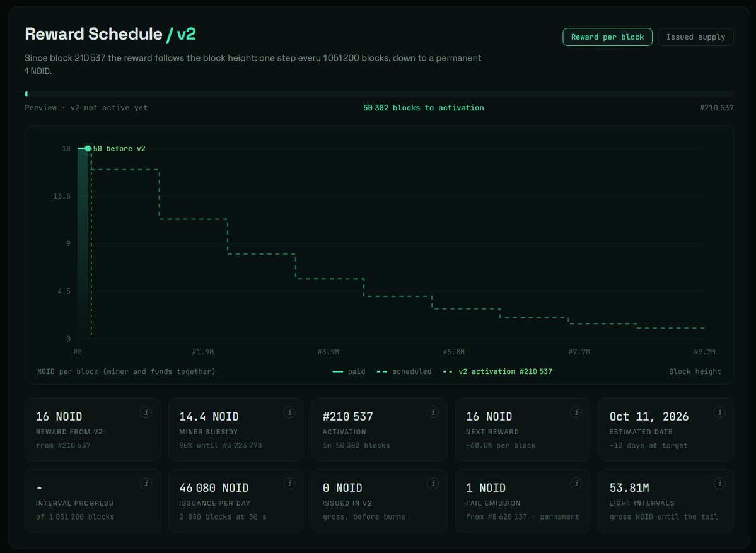756x553 pixels.
Task: Click the 'paid' legend entry
Action: (x=349, y=371)
